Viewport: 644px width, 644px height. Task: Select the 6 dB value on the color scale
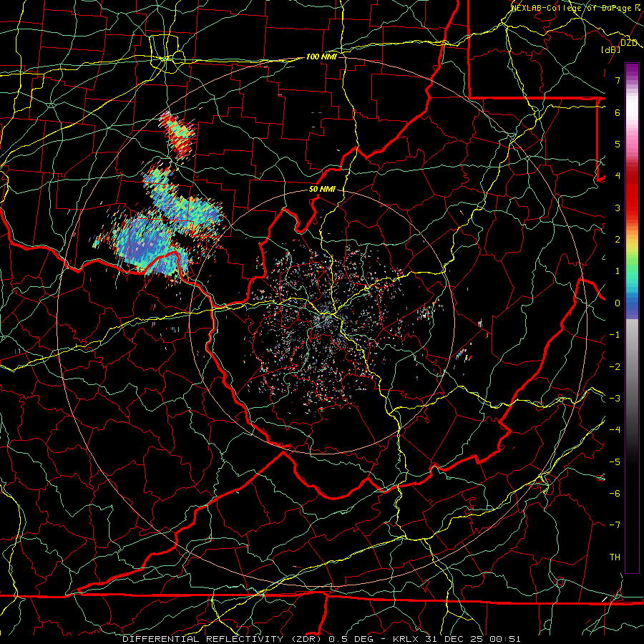[x=618, y=112]
